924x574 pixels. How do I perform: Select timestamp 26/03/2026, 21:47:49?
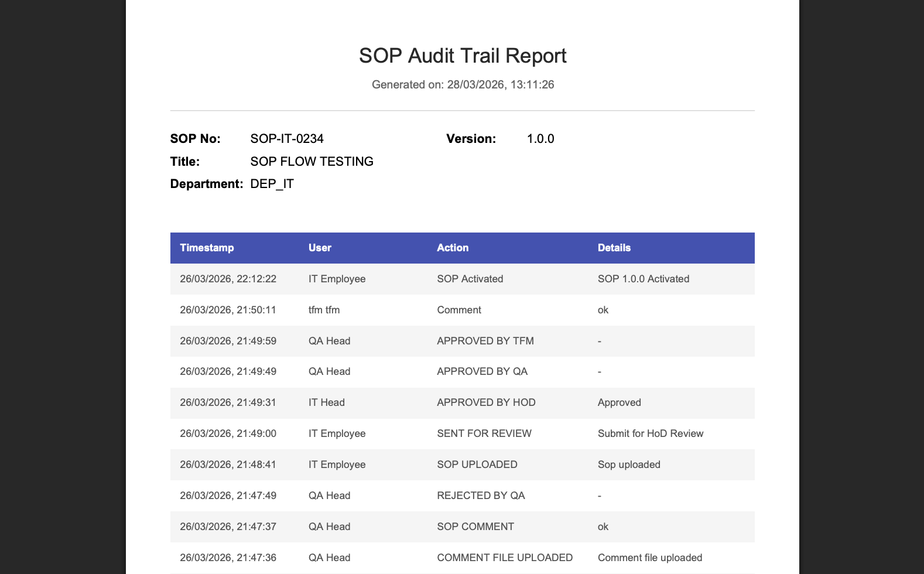(228, 496)
